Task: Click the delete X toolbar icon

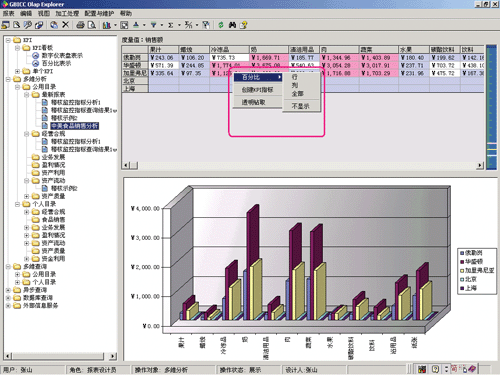Action: pos(66,25)
